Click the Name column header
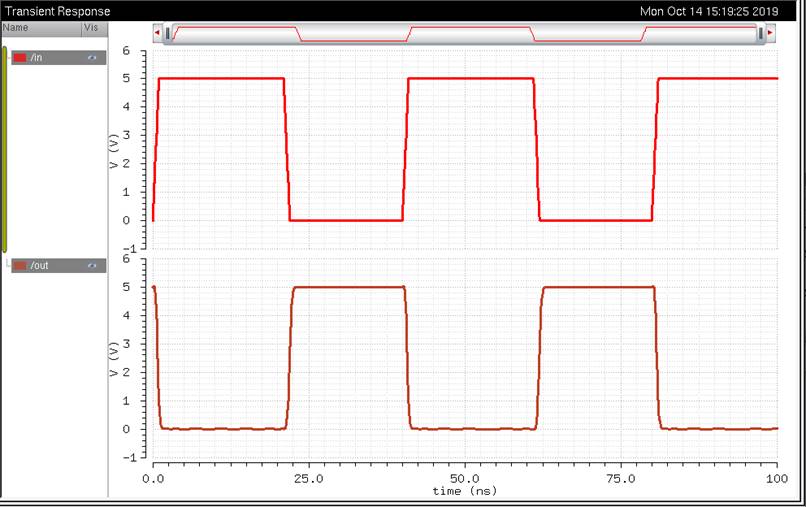 point(16,28)
